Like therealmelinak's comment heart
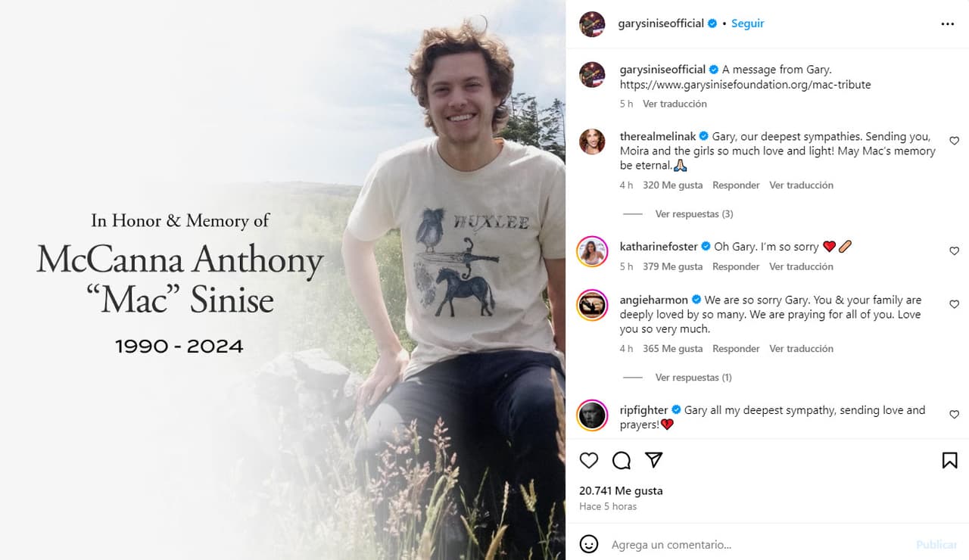Viewport: 969px width, 560px height. tap(954, 141)
